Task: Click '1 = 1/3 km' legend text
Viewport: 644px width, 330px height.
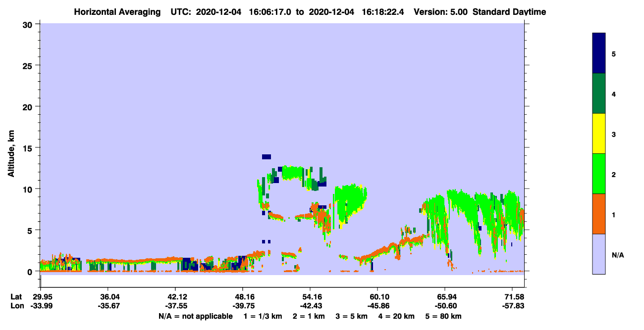Action: 262,316
